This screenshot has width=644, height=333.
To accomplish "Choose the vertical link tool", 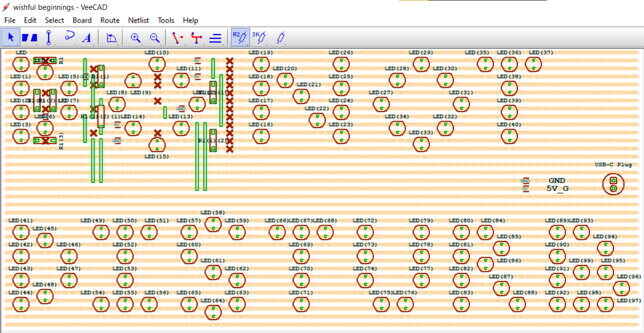I will pyautogui.click(x=49, y=37).
